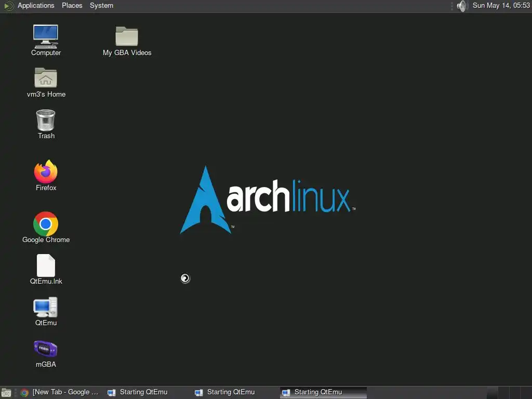The width and height of the screenshot is (532, 399).
Task: Open the Applications menu
Action: 36,5
